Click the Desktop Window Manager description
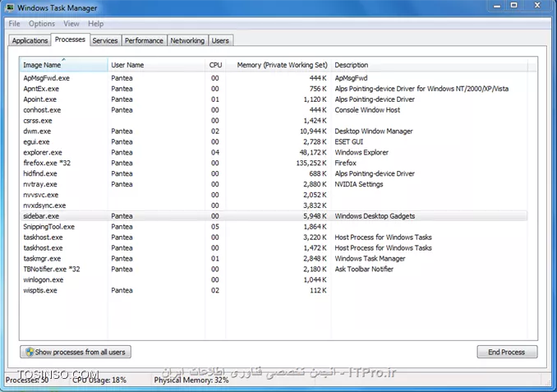The image size is (557, 392). (x=374, y=131)
